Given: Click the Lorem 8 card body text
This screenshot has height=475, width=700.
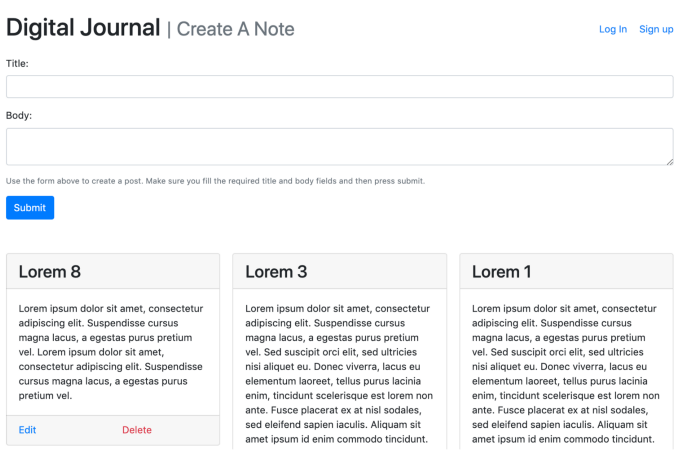Looking at the screenshot, I should point(111,352).
